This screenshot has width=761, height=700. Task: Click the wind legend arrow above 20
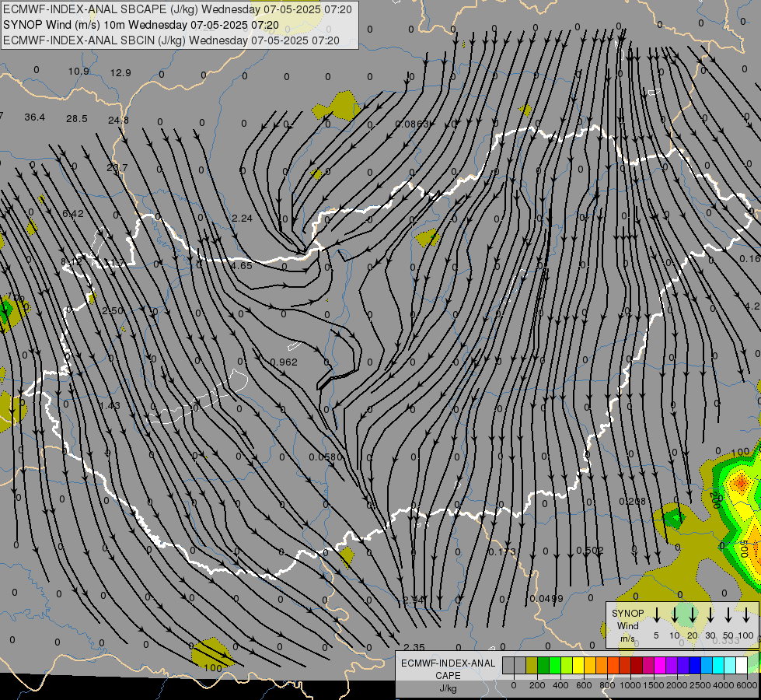click(693, 614)
